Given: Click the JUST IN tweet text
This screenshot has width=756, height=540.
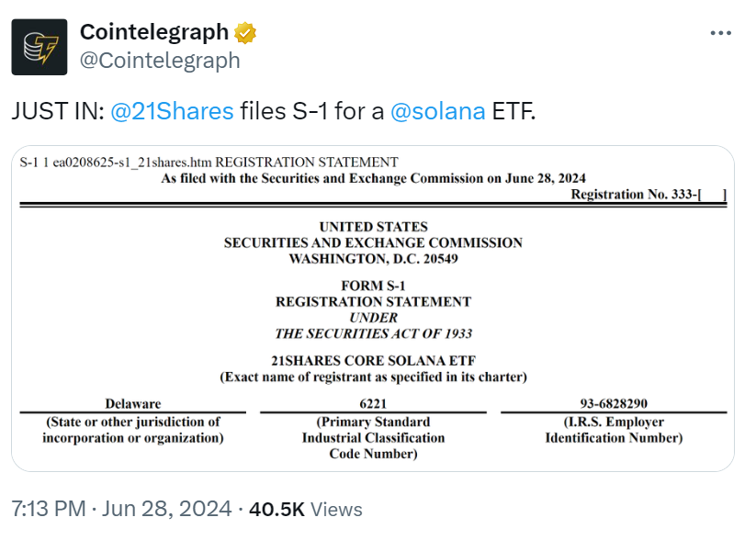Looking at the screenshot, I should [x=274, y=111].
